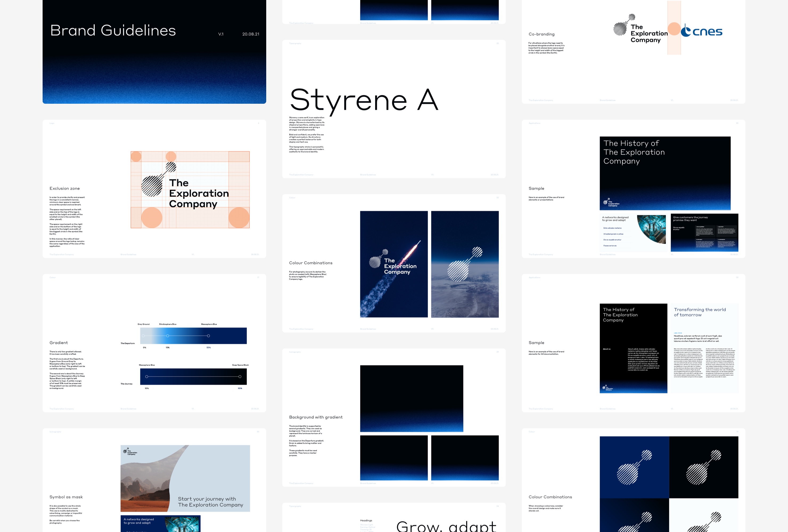The image size is (788, 532).
Task: Click the "Headings" label
Action: [366, 521]
